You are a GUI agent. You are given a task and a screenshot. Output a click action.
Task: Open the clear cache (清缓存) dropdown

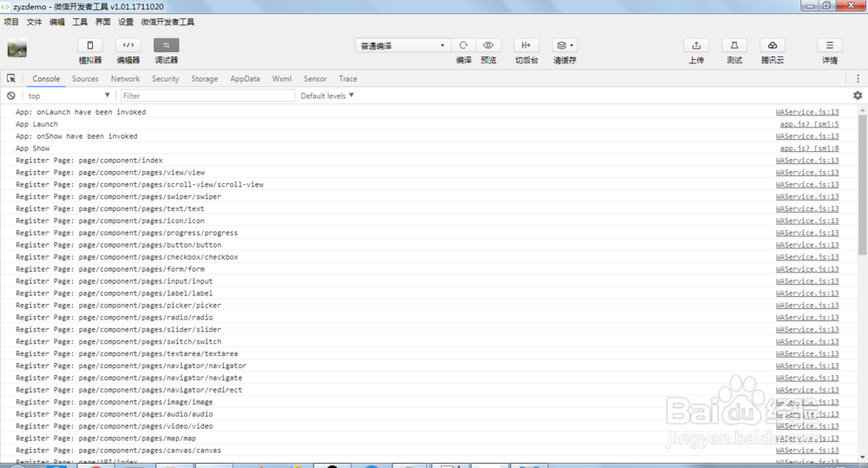(x=565, y=45)
